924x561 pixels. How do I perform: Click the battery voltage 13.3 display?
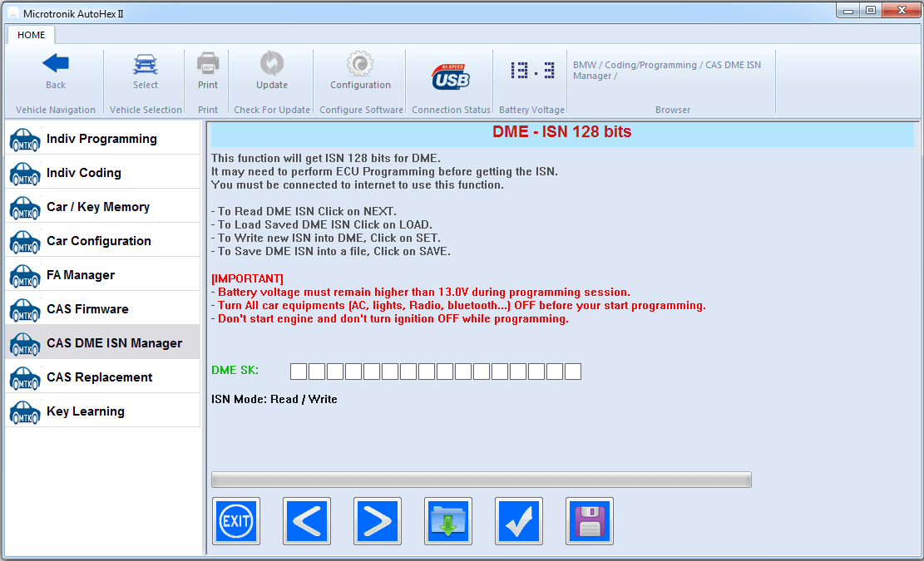(x=532, y=71)
